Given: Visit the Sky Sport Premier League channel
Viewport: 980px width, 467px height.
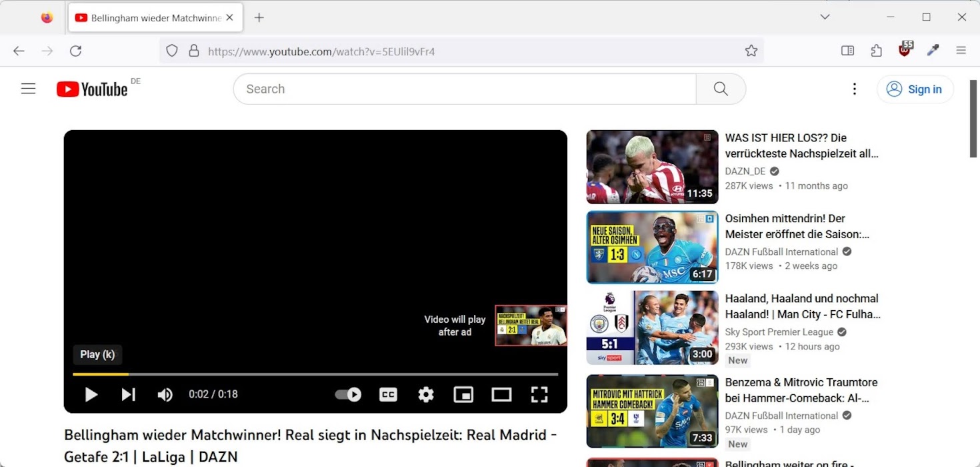Looking at the screenshot, I should (x=779, y=332).
